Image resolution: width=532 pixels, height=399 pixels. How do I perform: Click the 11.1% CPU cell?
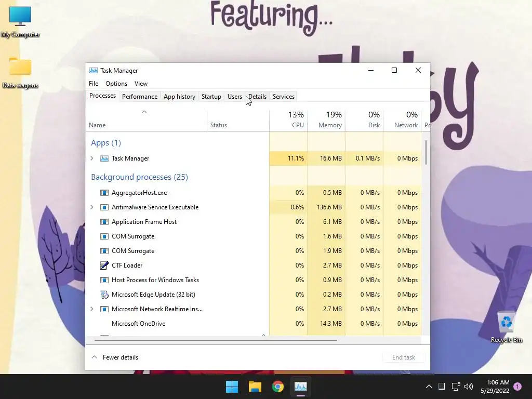coord(288,158)
